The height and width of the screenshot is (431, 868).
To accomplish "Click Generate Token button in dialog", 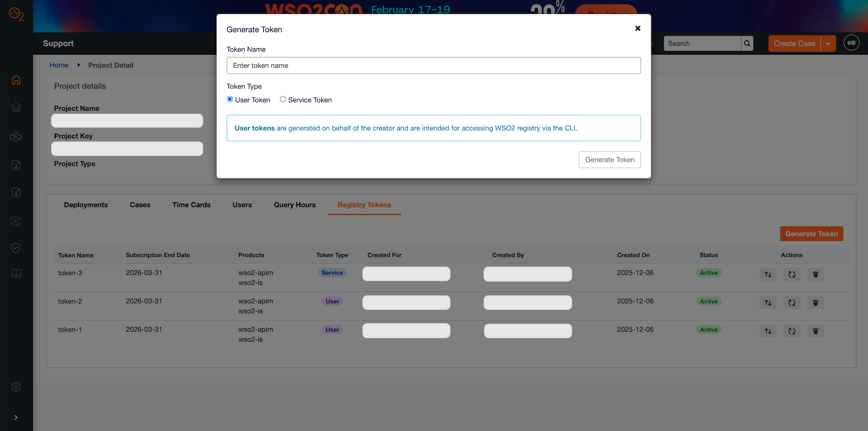I will [610, 159].
